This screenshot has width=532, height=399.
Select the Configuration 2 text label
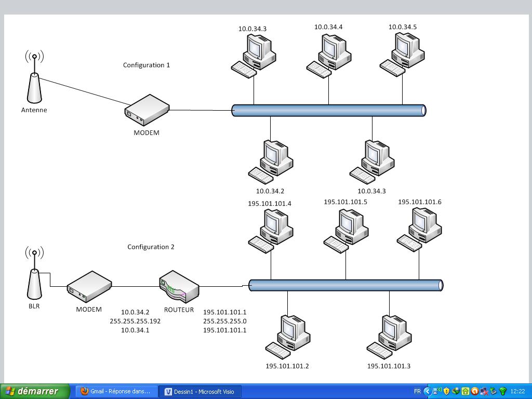[x=151, y=247]
